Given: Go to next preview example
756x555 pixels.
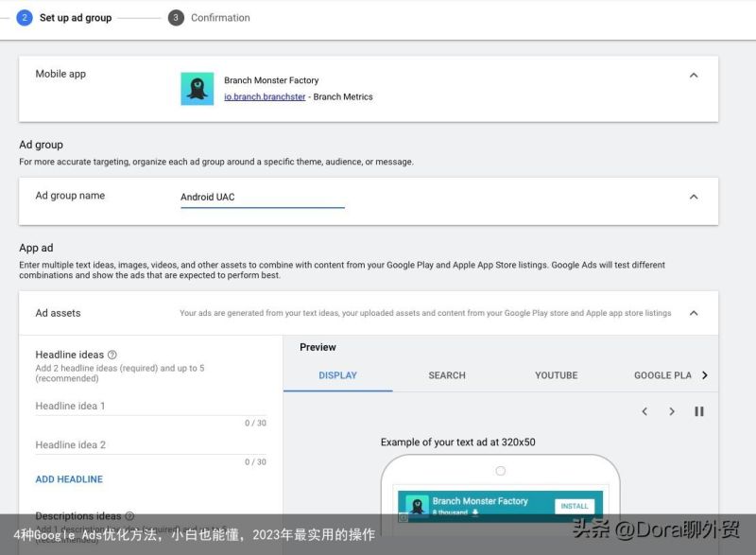Looking at the screenshot, I should [672, 411].
